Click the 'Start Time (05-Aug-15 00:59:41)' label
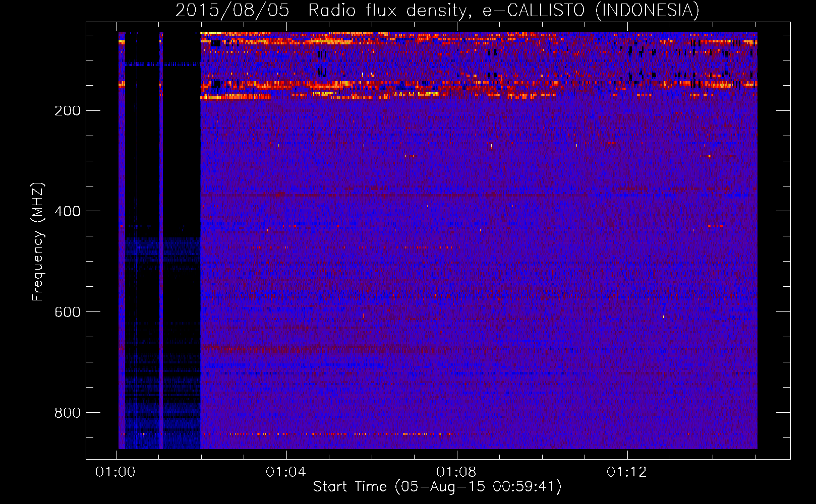The image size is (816, 504). (x=437, y=487)
